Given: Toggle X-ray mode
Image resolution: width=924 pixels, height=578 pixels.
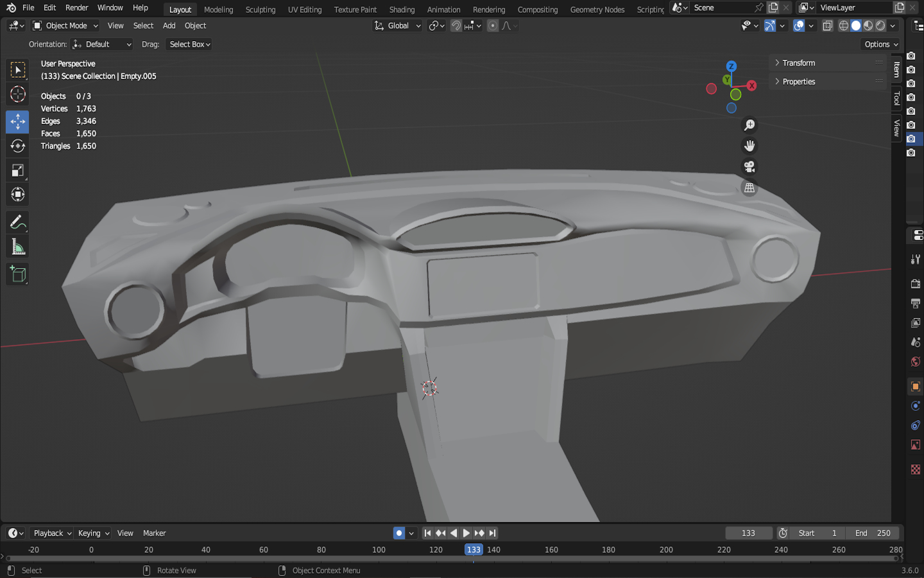Looking at the screenshot, I should [x=828, y=26].
